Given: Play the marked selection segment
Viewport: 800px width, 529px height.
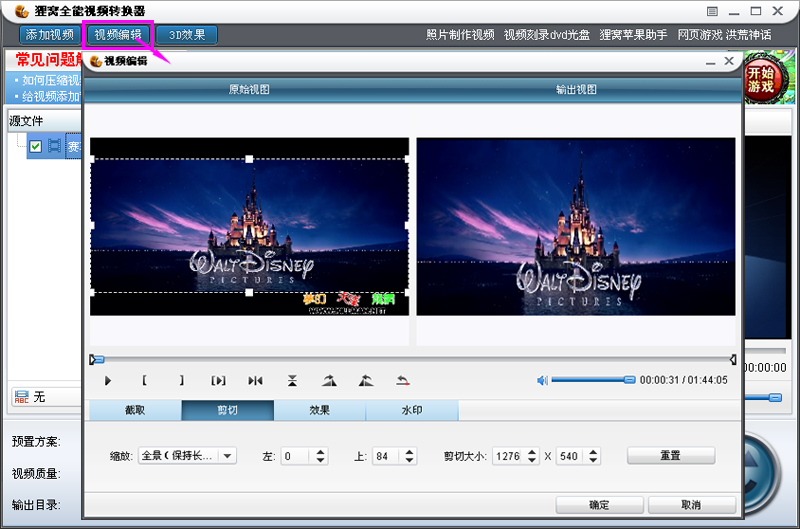Looking at the screenshot, I should pos(218,381).
